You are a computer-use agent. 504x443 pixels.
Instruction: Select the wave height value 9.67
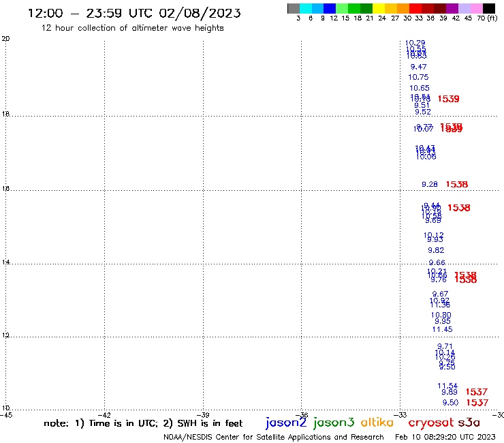(440, 294)
